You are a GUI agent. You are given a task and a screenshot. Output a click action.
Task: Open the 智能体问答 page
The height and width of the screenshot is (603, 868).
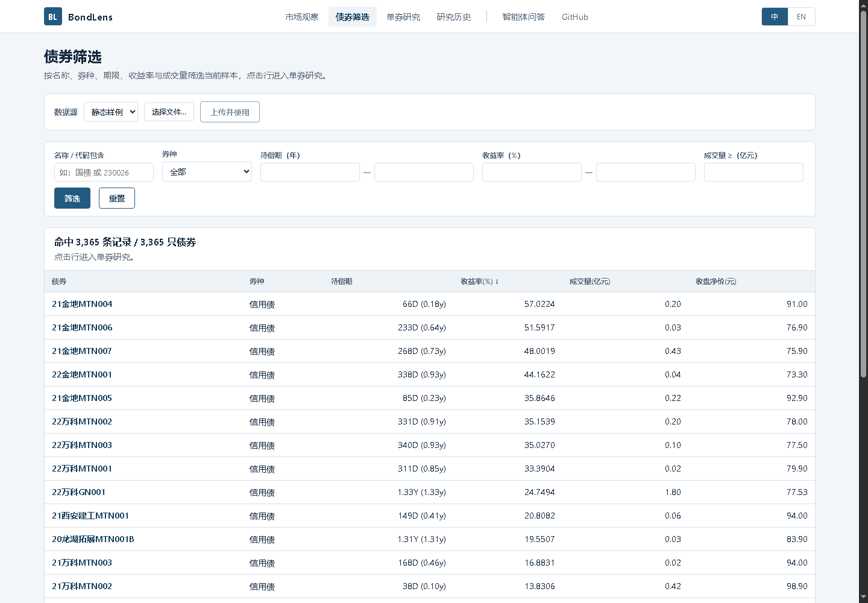tap(524, 17)
